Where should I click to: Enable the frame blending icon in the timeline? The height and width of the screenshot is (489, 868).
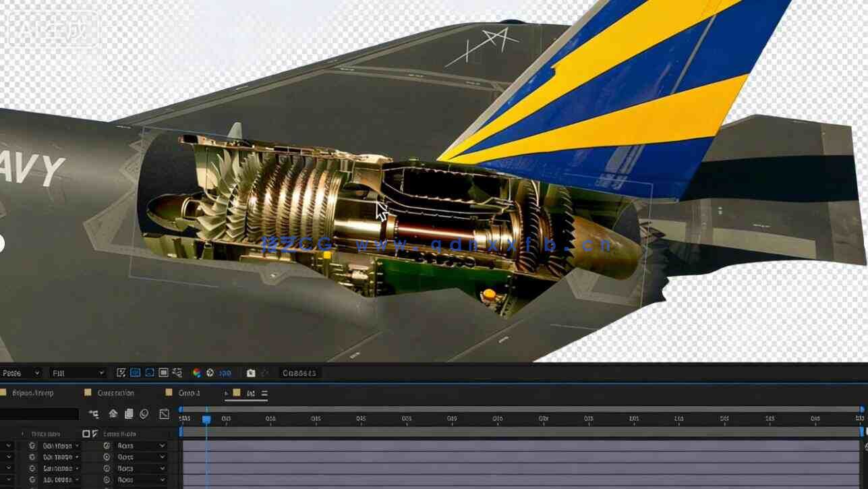pos(128,413)
